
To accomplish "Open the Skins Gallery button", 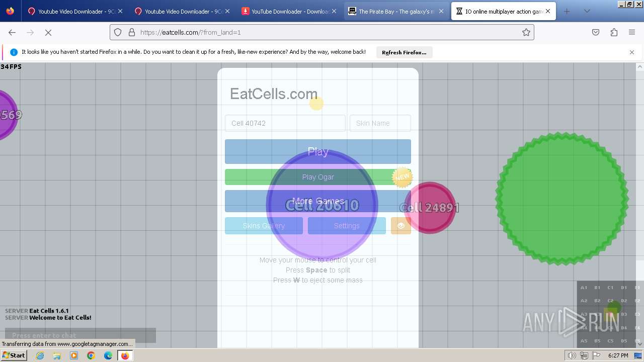I will (264, 226).
